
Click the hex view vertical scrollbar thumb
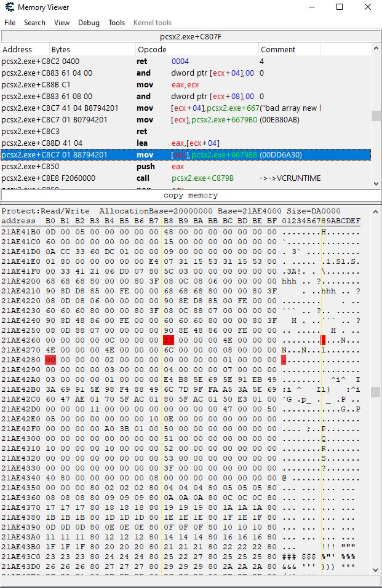[x=375, y=392]
